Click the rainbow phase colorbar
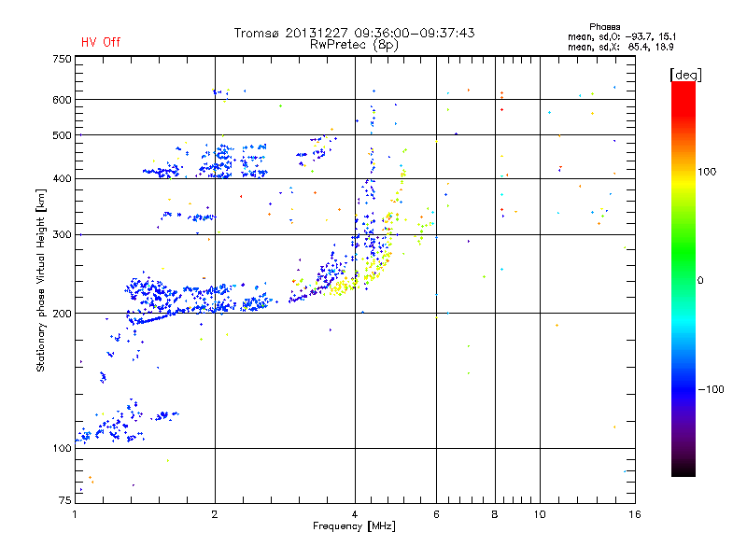Screen dimensions: 747x560 [684, 278]
